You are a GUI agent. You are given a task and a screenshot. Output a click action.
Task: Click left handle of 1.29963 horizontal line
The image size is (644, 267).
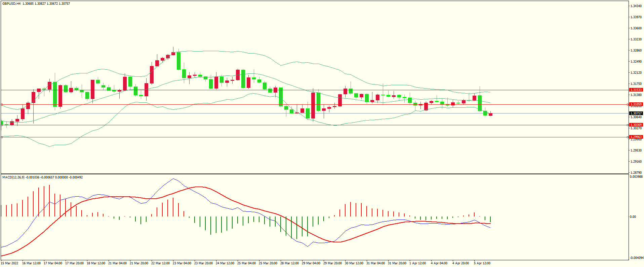tap(2, 137)
